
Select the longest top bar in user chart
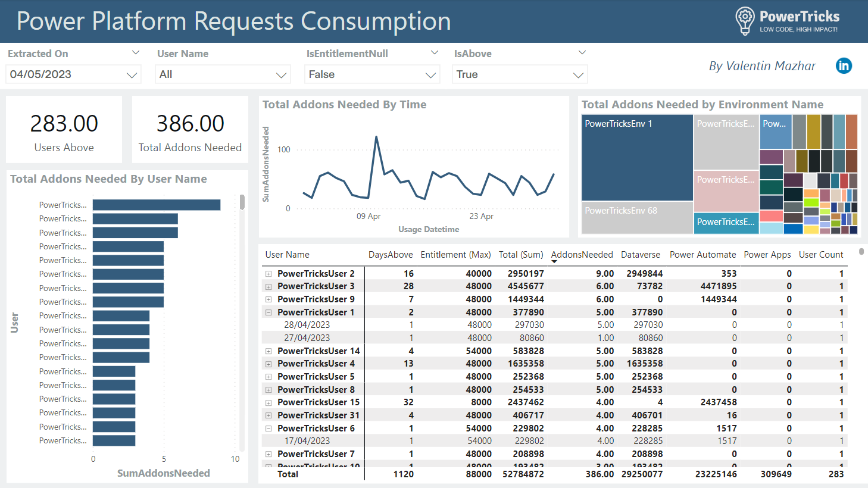click(157, 205)
